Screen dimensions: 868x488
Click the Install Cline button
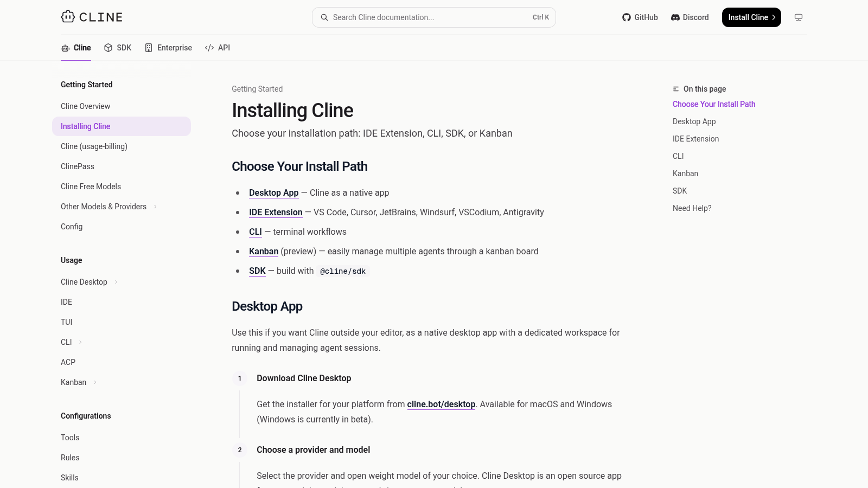click(x=751, y=17)
